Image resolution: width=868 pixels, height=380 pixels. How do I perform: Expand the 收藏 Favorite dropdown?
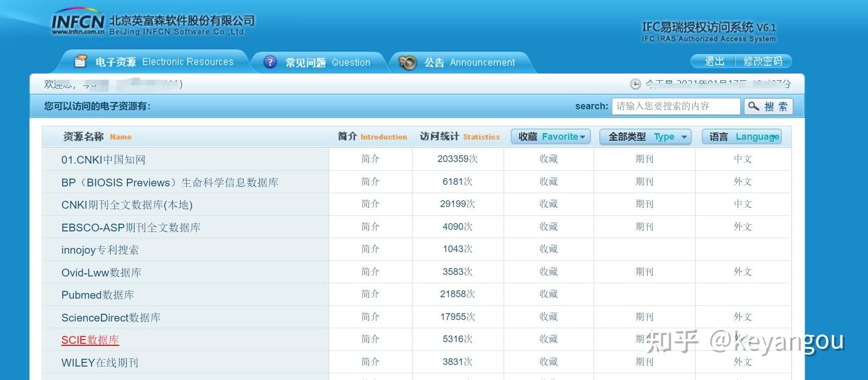551,137
